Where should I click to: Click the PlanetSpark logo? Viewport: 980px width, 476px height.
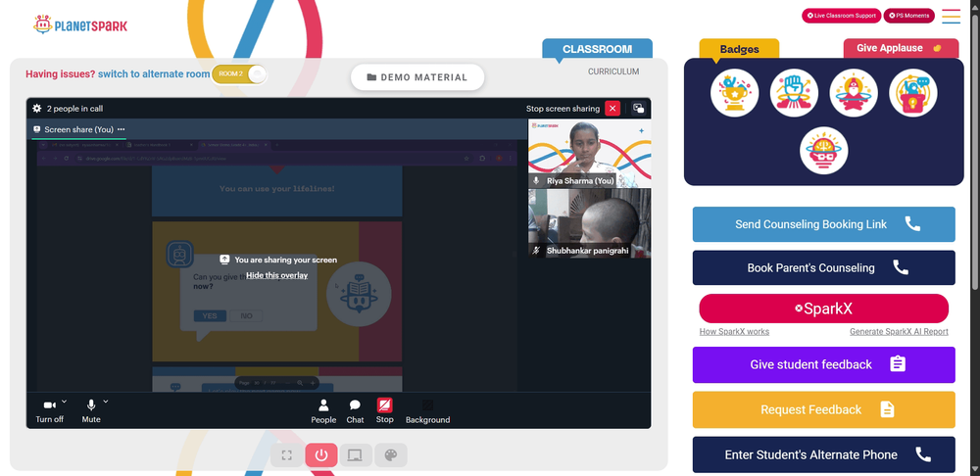coord(80,25)
